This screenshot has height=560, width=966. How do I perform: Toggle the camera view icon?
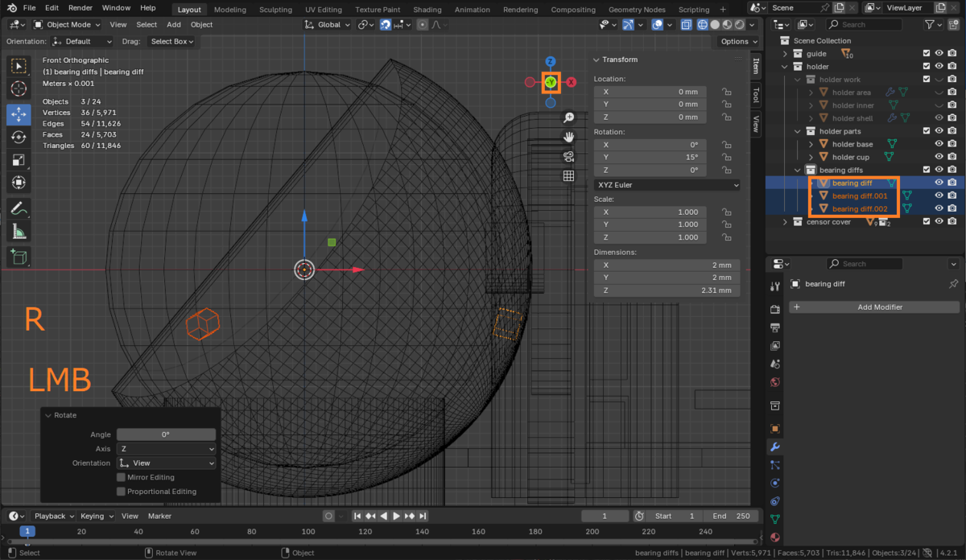pyautogui.click(x=568, y=156)
